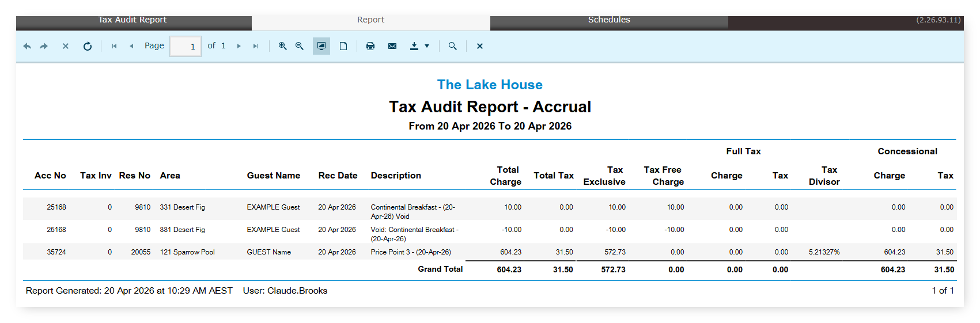Jump to the first page
This screenshot has width=980, height=323.
point(114,46)
